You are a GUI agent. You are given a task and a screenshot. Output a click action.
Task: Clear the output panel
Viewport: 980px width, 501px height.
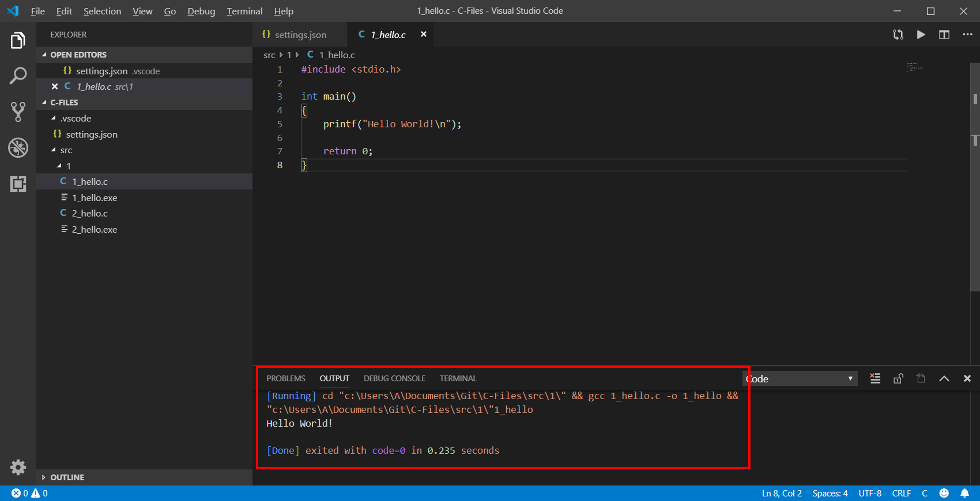[x=875, y=378]
